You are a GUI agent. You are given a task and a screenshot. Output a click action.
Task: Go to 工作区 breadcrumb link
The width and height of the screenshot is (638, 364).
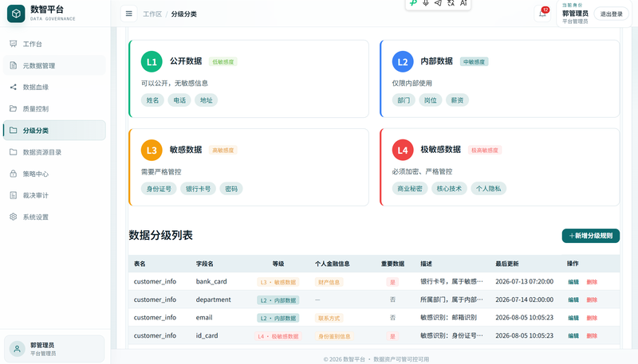click(152, 14)
